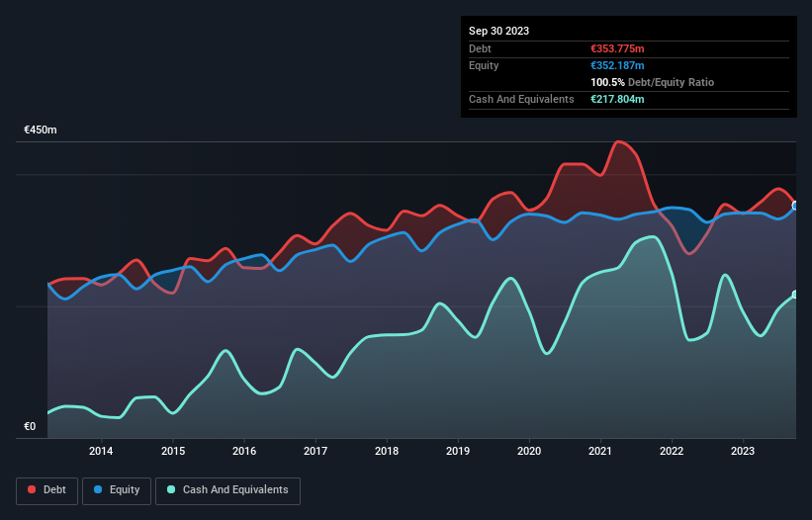The height and width of the screenshot is (520, 812).
Task: Toggle the Equity series legend button
Action: coord(117,490)
